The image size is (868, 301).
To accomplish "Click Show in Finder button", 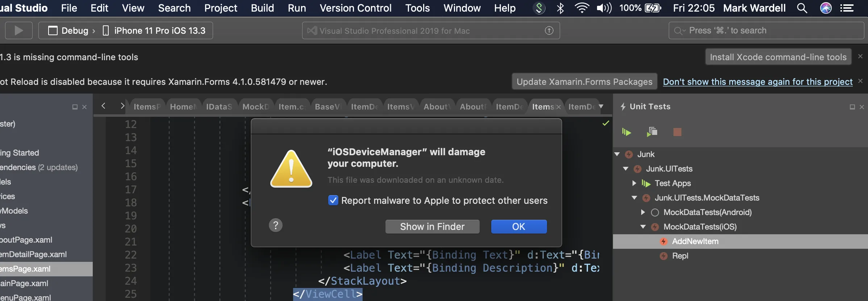I will pyautogui.click(x=432, y=227).
